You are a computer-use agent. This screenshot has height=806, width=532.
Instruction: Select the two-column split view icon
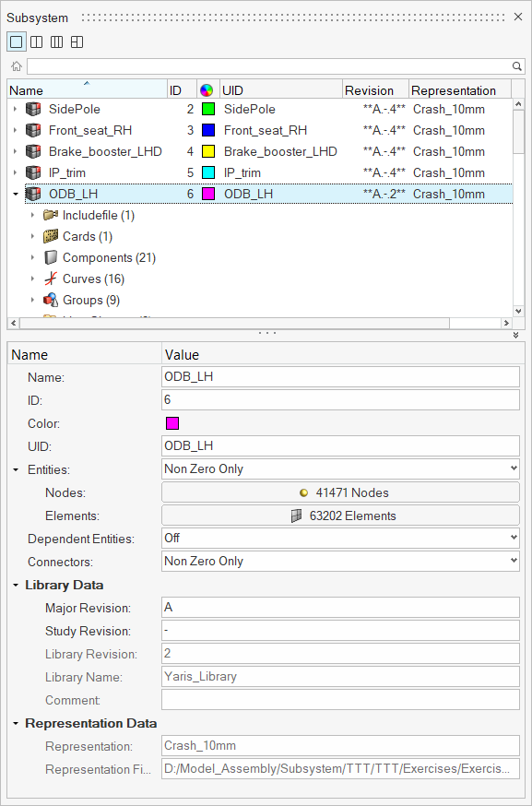[37, 42]
